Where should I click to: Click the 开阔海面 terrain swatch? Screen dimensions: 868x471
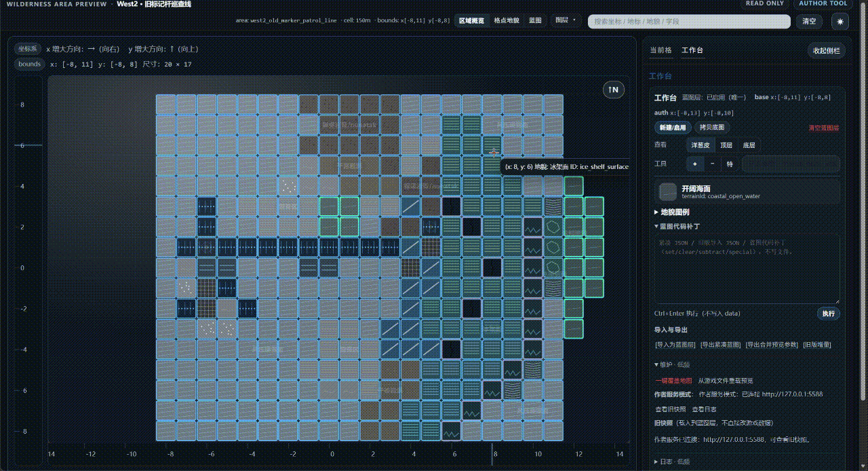(x=668, y=191)
